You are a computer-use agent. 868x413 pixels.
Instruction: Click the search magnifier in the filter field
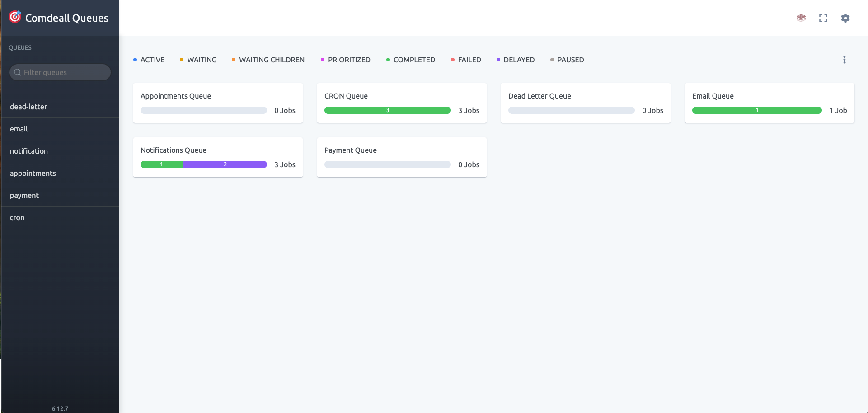pyautogui.click(x=18, y=72)
